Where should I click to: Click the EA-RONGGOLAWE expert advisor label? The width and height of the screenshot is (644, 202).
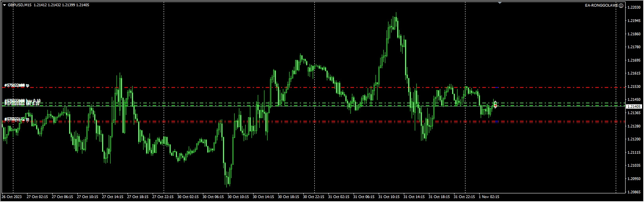pyautogui.click(x=602, y=5)
